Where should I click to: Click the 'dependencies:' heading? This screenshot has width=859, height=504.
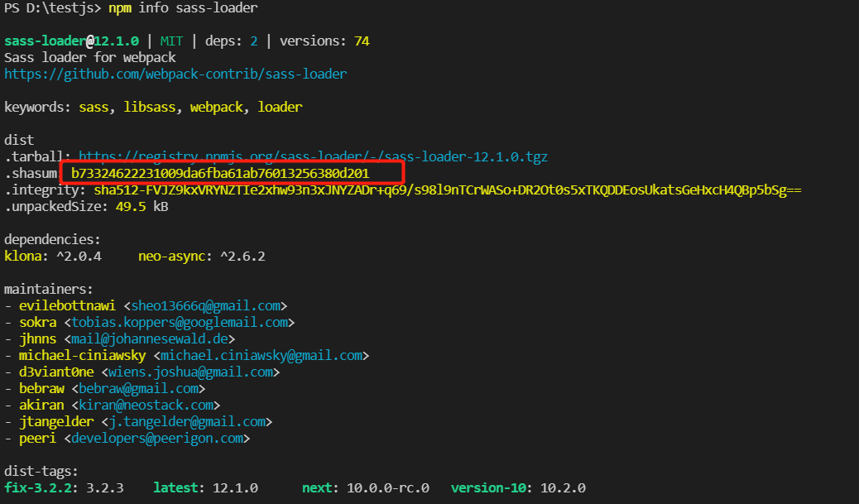click(x=53, y=239)
